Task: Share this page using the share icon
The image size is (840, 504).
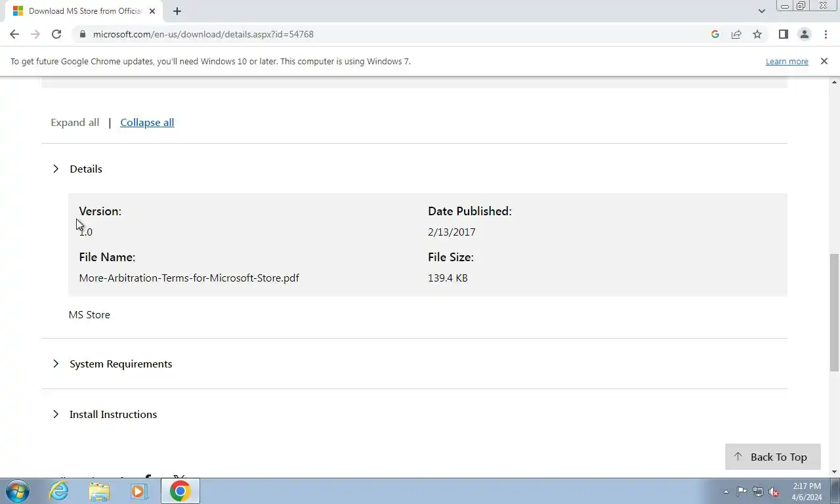Action: click(x=736, y=34)
